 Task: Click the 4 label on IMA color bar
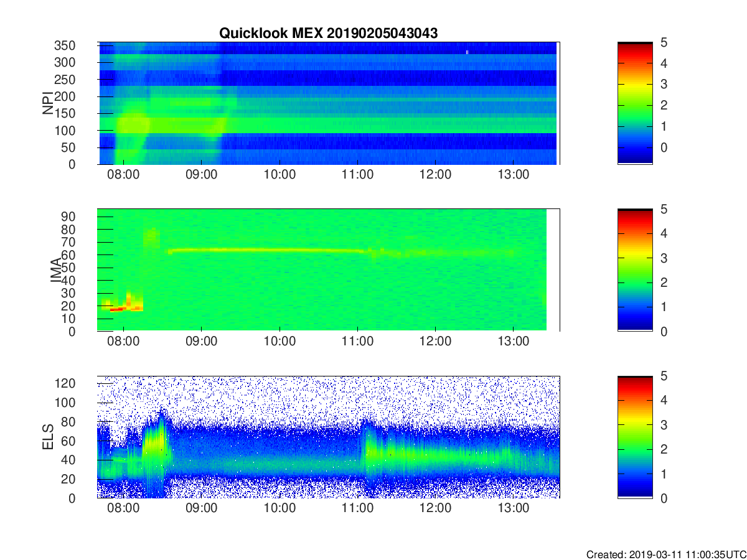664,233
